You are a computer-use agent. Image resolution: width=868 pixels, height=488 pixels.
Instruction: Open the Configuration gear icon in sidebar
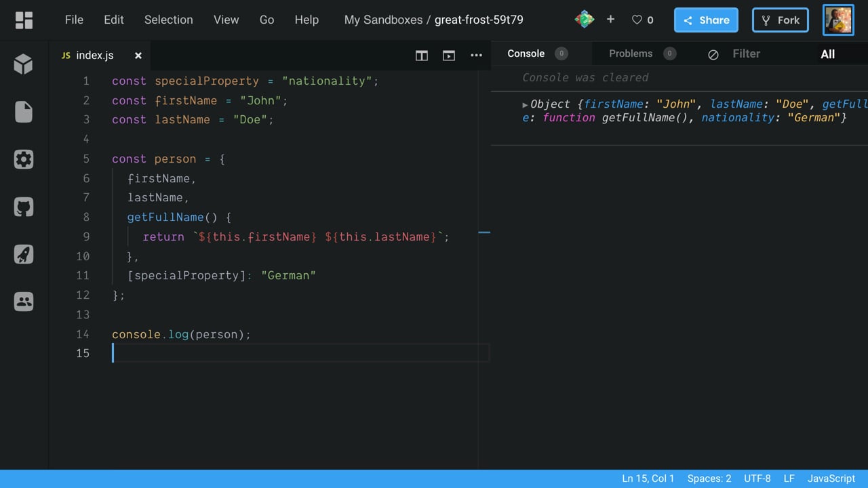[x=24, y=159]
